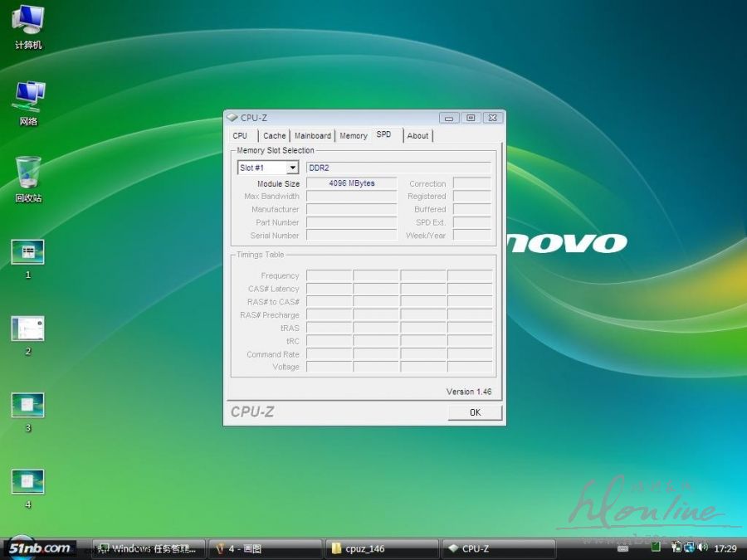This screenshot has height=560, width=747.
Task: Open the Mainboard tab
Action: tap(313, 136)
